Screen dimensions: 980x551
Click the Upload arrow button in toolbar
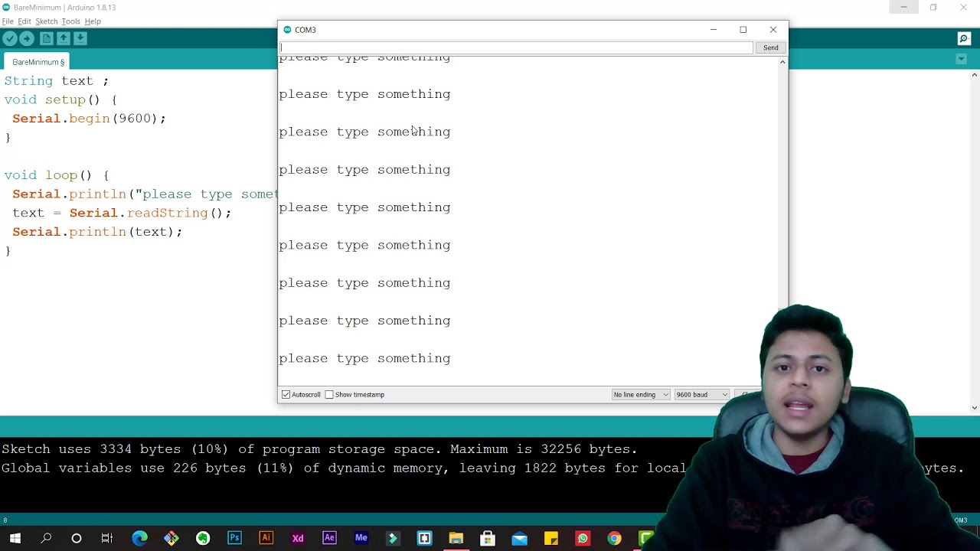click(x=27, y=38)
